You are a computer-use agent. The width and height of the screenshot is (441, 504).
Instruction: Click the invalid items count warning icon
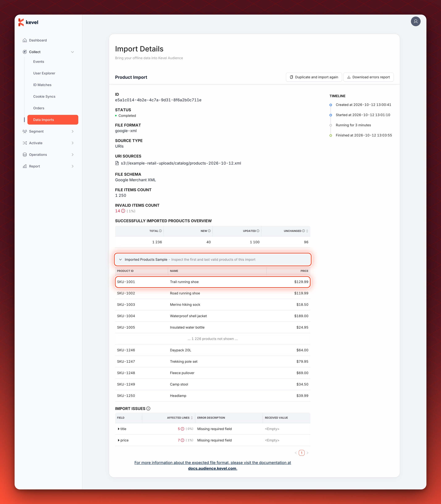(x=123, y=211)
